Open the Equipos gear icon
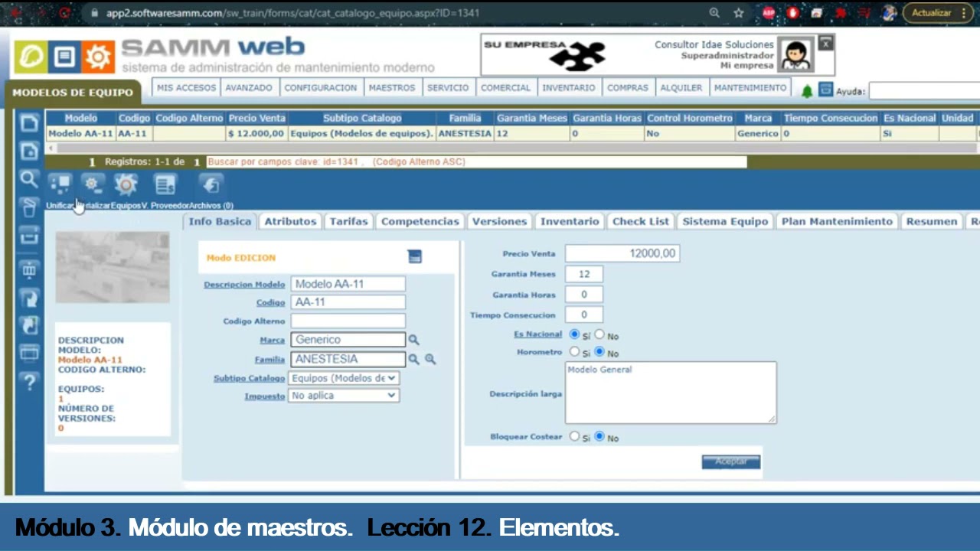The width and height of the screenshot is (980, 551). [x=126, y=184]
